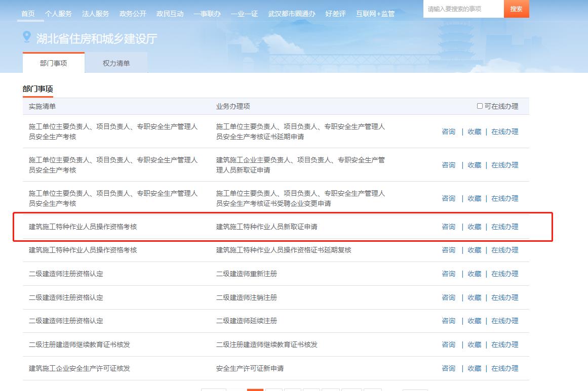
Task: Click 收藏 for 继续教育证书核发
Action: pyautogui.click(x=475, y=345)
